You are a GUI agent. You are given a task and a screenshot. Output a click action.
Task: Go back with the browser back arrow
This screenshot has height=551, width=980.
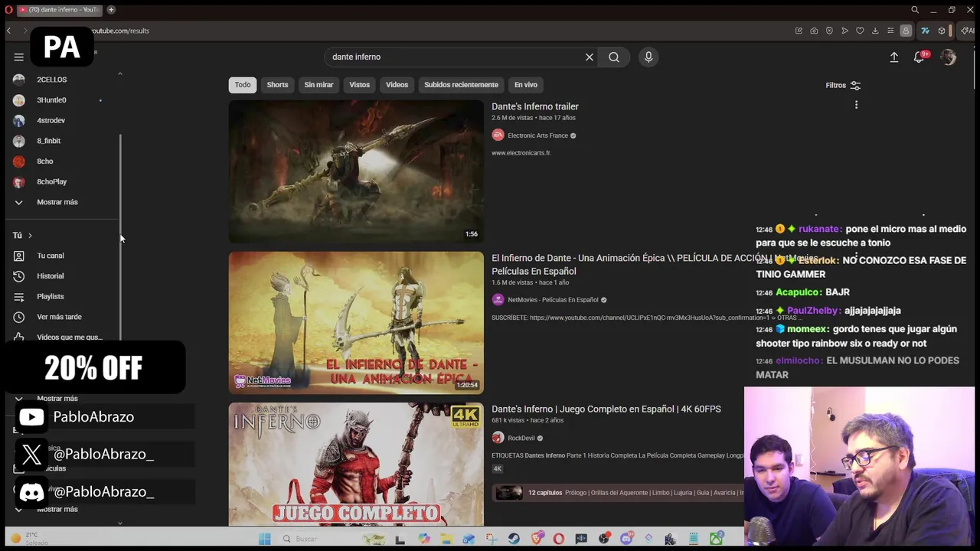[8, 31]
